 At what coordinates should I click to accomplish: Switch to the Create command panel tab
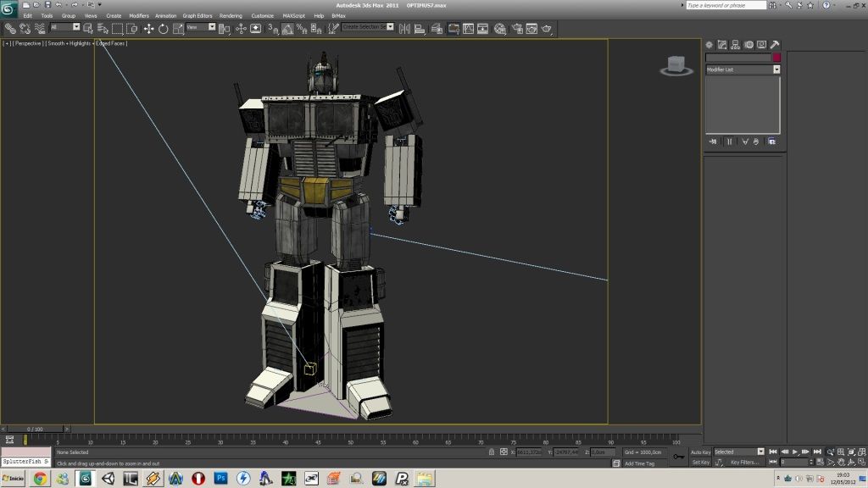(709, 45)
